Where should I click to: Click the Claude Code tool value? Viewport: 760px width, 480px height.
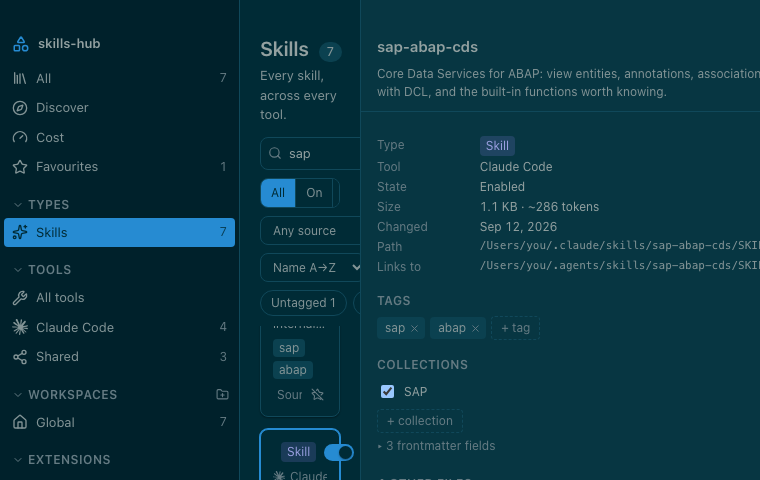click(x=516, y=167)
